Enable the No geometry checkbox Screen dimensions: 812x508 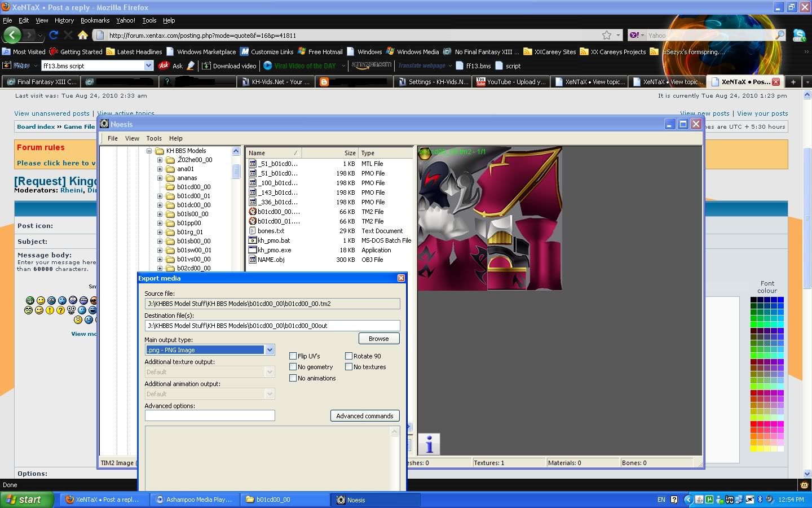pos(293,367)
